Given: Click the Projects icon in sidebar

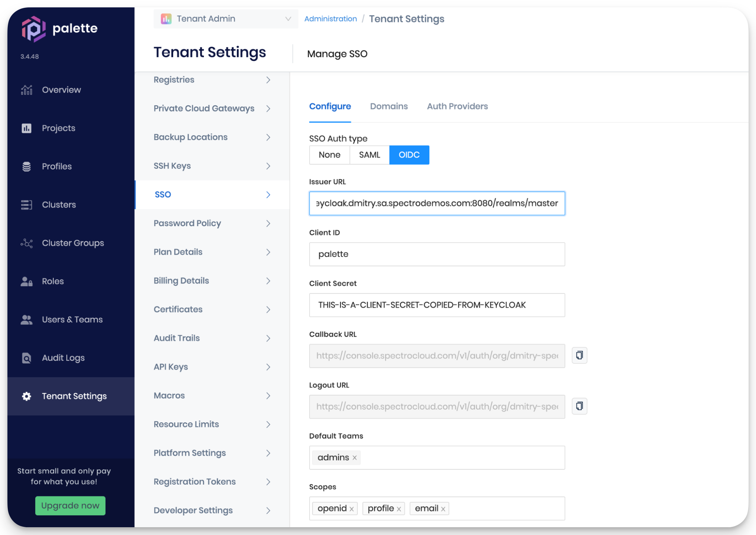Looking at the screenshot, I should tap(27, 128).
